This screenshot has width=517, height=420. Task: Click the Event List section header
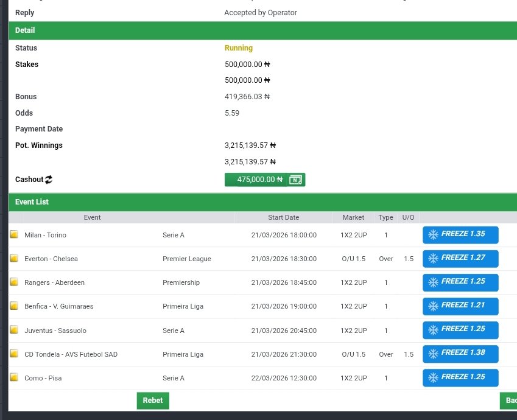tap(263, 202)
